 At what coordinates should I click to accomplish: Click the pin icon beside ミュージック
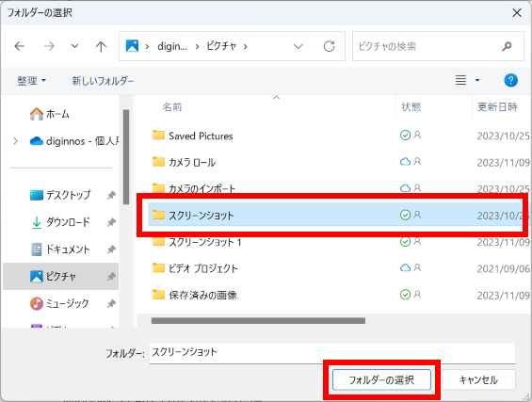click(111, 303)
